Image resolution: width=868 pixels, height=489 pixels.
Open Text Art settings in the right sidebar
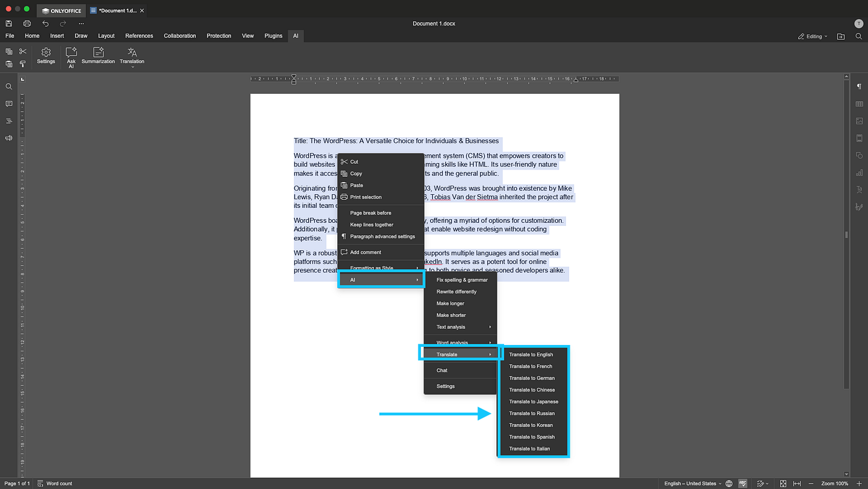(x=859, y=189)
